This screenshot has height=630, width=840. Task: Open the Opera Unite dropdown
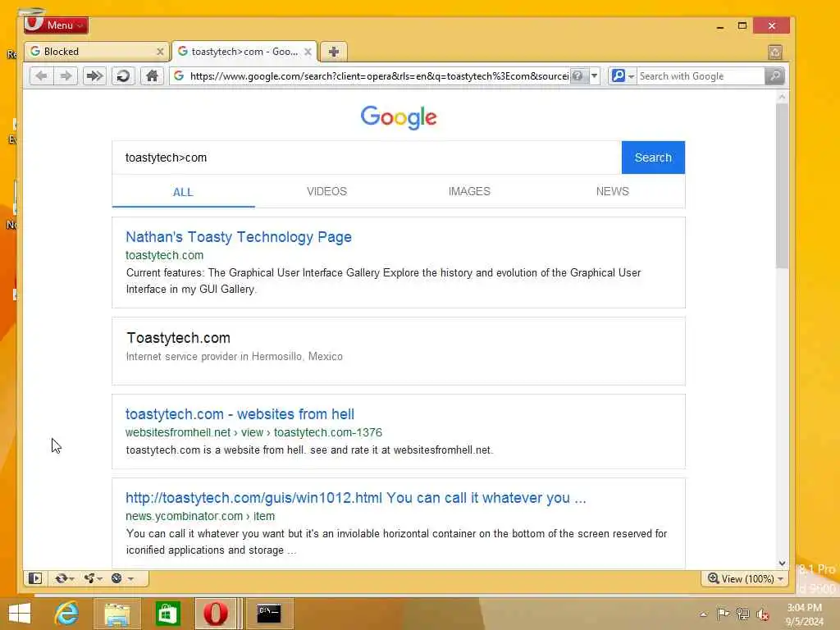coord(92,578)
